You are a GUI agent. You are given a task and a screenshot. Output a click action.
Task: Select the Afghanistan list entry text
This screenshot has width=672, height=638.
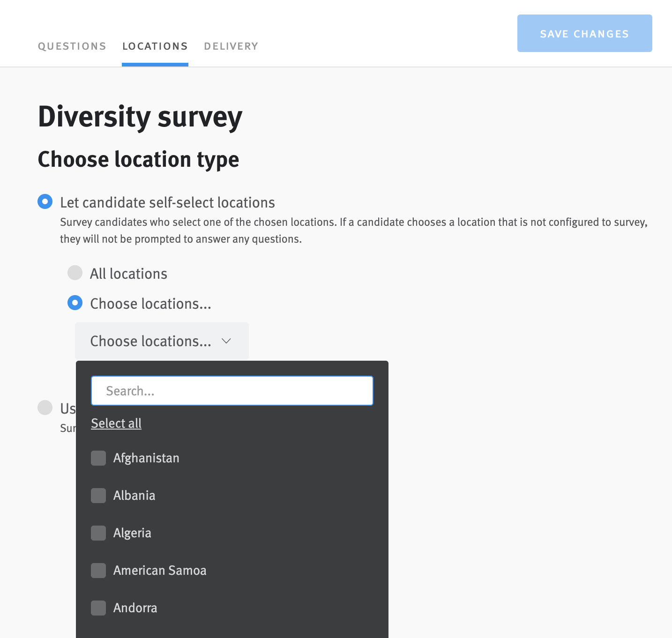[146, 458]
